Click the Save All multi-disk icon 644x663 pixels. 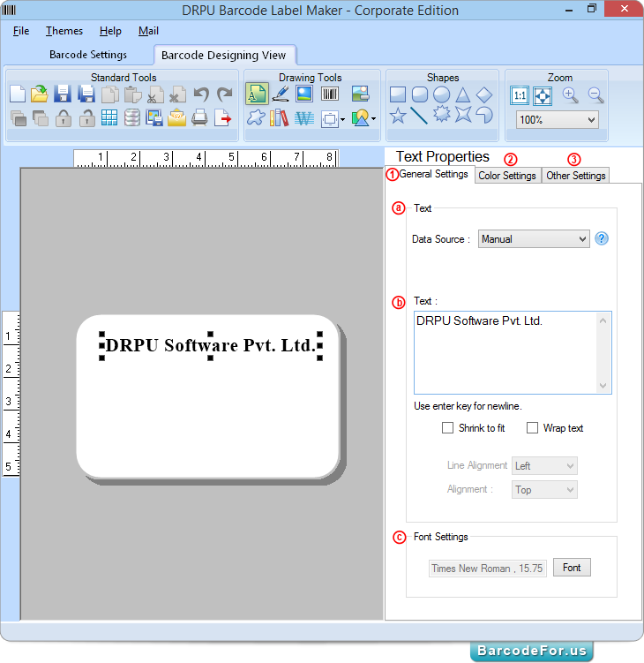pyautogui.click(x=86, y=94)
